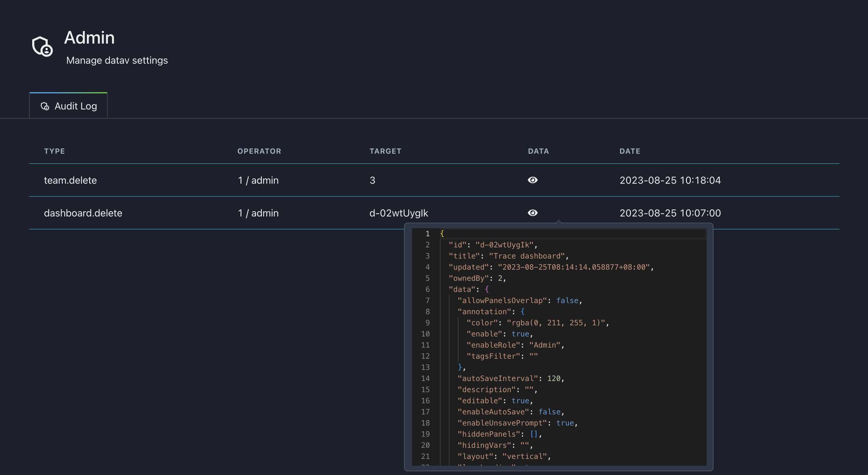868x475 pixels.
Task: Click the "hidingVars" line
Action: tap(495, 445)
